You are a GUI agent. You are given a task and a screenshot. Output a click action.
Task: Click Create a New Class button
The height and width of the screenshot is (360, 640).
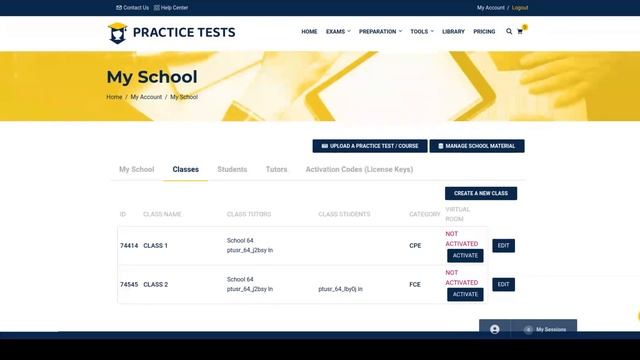click(x=481, y=193)
